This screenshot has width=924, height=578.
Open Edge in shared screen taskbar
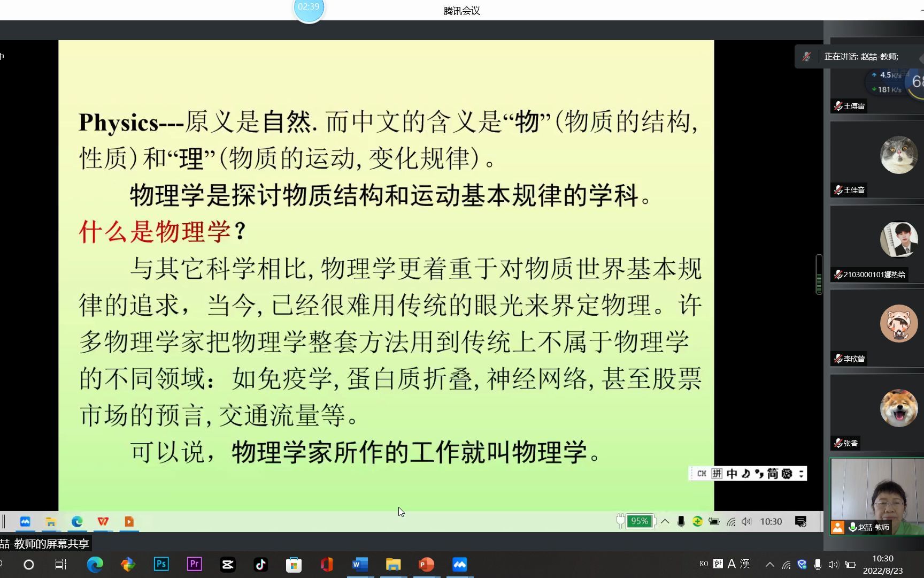[x=77, y=521]
